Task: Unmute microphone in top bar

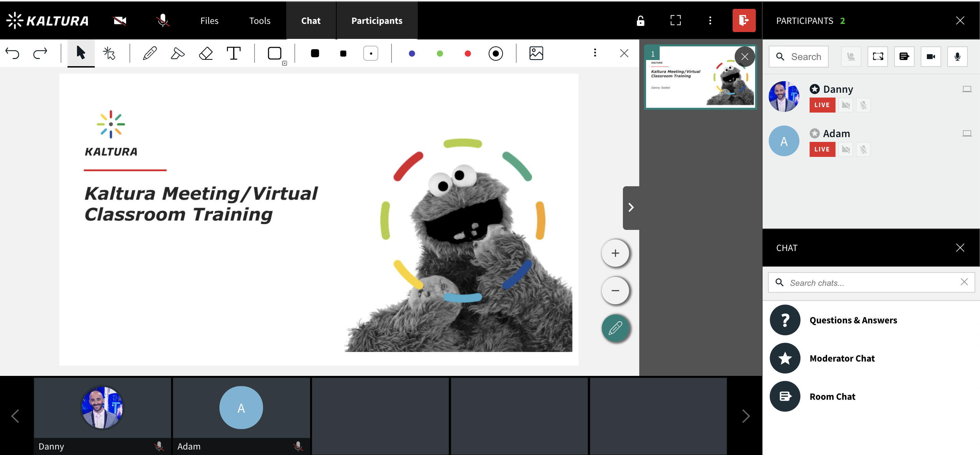Action: [163, 20]
